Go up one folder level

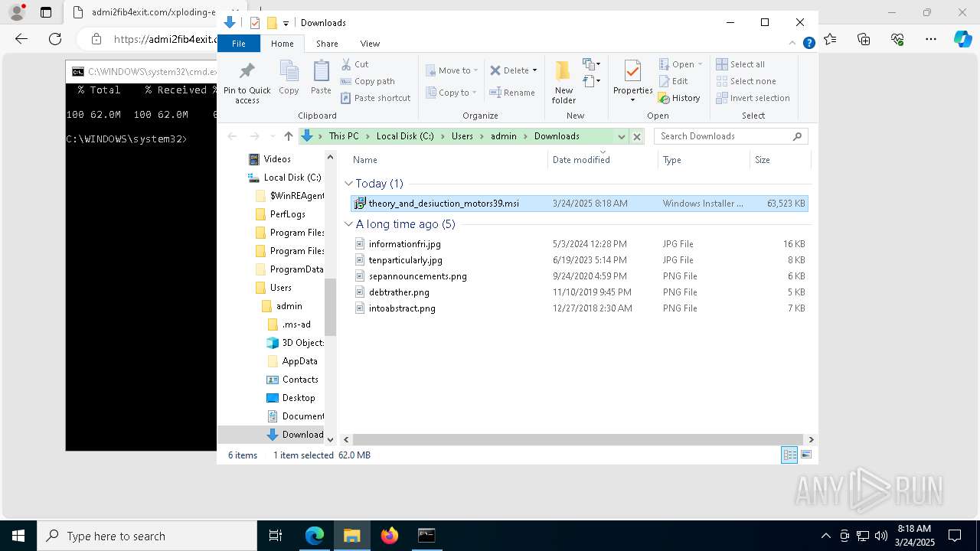coord(288,136)
